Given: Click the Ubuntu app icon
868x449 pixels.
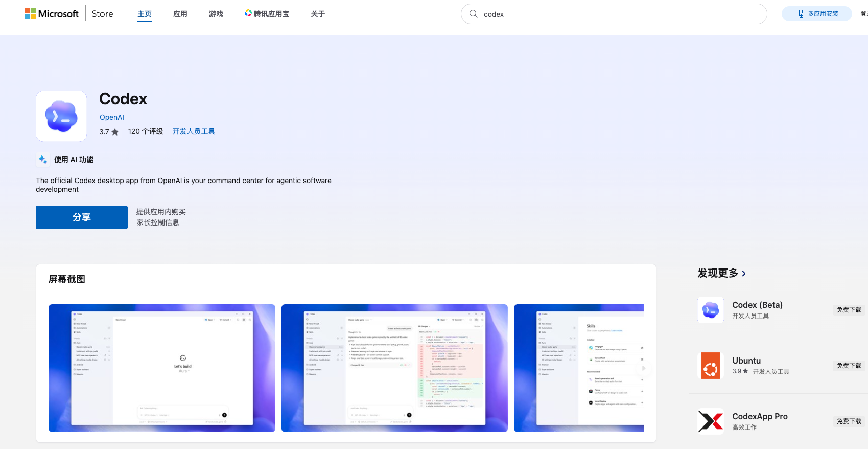Looking at the screenshot, I should click(x=711, y=366).
